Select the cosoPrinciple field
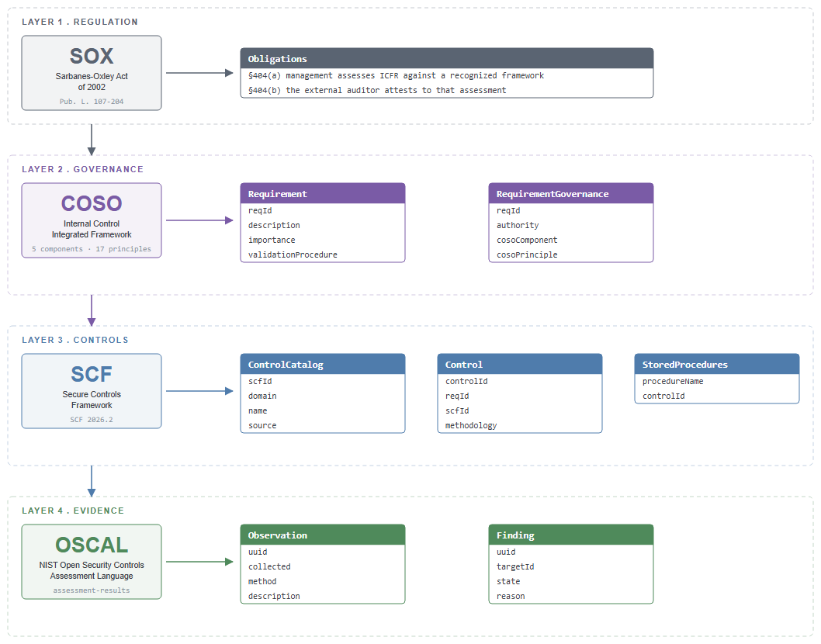The width and height of the screenshot is (821, 644). (x=570, y=255)
